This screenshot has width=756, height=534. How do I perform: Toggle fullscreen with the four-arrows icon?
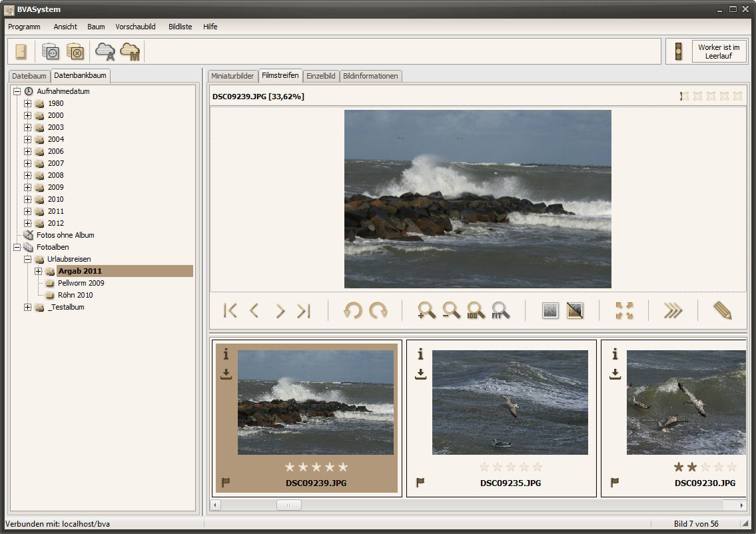pyautogui.click(x=624, y=310)
